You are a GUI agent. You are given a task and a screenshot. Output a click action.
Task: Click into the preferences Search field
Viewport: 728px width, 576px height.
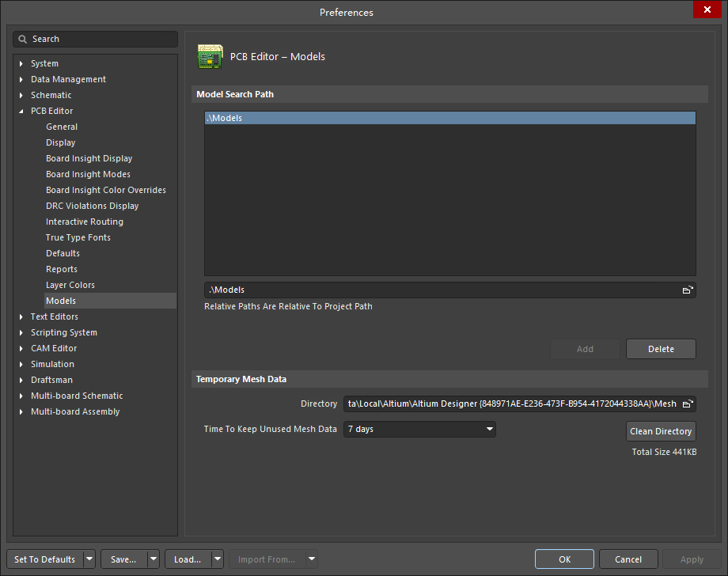pyautogui.click(x=95, y=39)
